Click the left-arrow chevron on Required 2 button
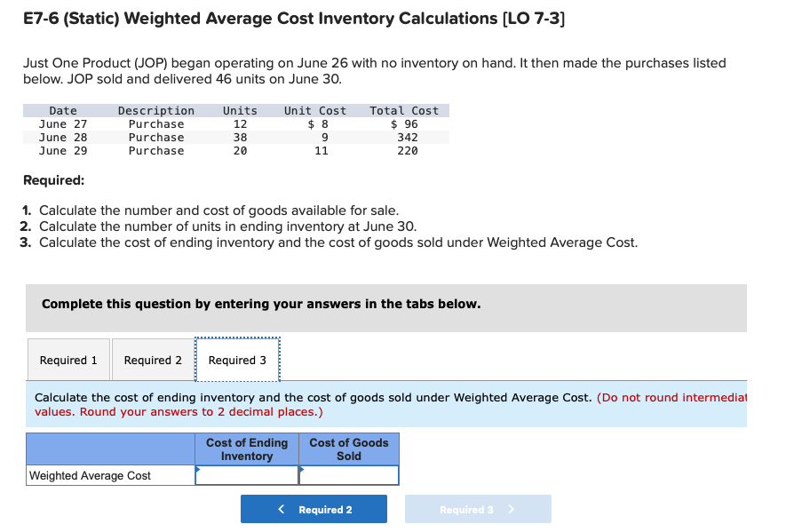Image resolution: width=794 pixels, height=532 pixels. (x=282, y=509)
